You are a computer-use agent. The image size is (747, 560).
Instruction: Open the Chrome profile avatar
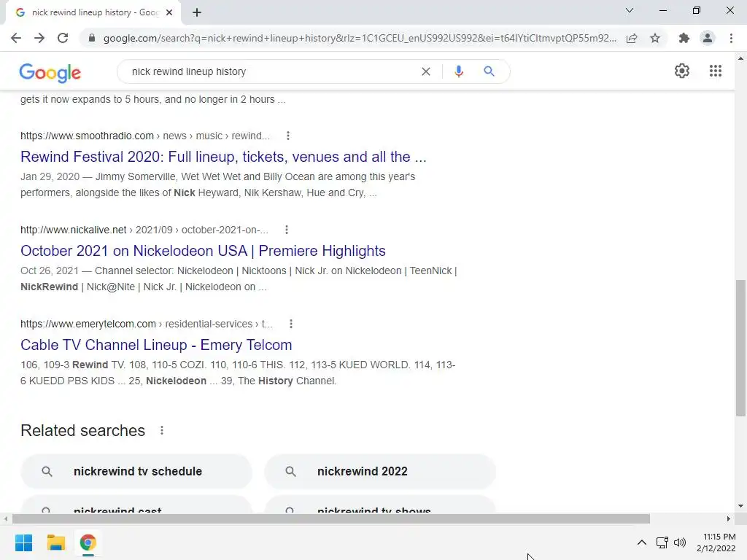708,38
